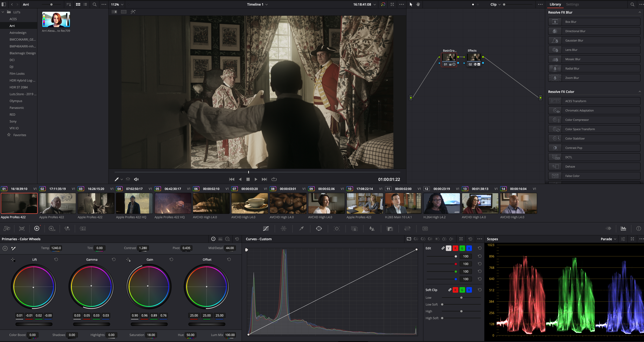Toggle the green curve edit channel
This screenshot has width=644, height=342.
click(x=462, y=248)
